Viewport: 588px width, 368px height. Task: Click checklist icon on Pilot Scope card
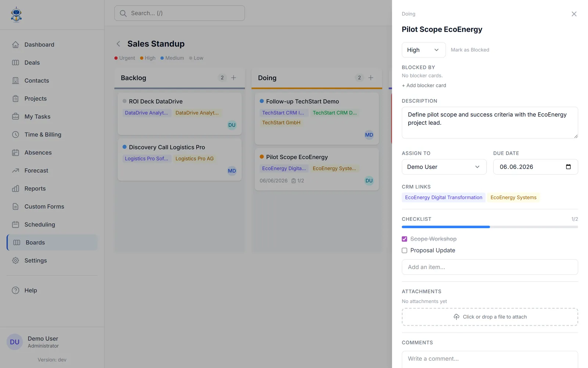tap(294, 181)
